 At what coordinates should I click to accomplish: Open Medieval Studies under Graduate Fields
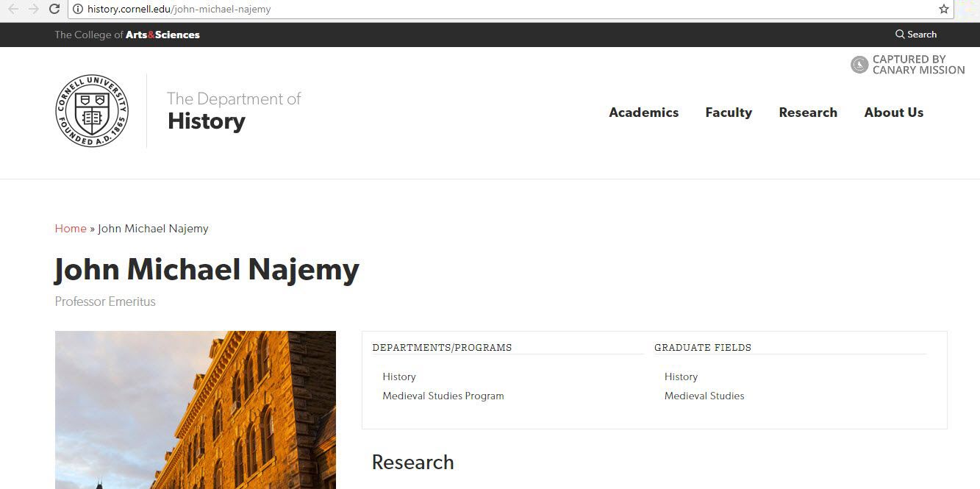click(704, 396)
